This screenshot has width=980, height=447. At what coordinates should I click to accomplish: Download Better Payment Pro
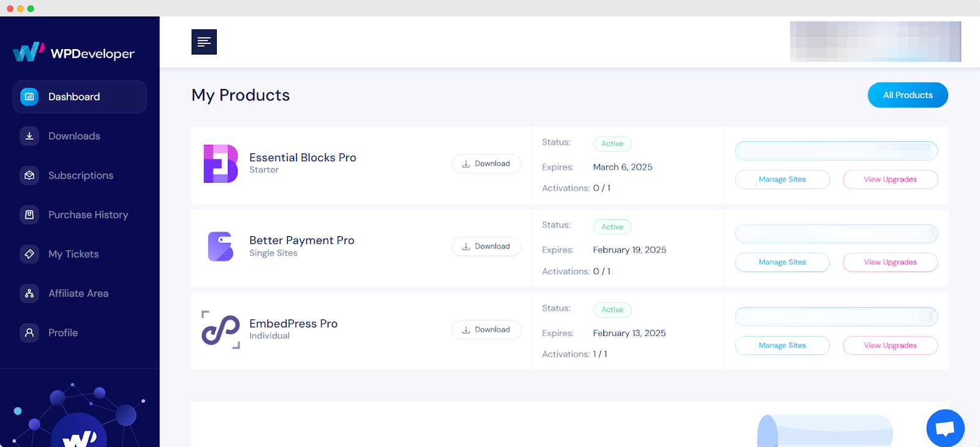[x=486, y=246]
